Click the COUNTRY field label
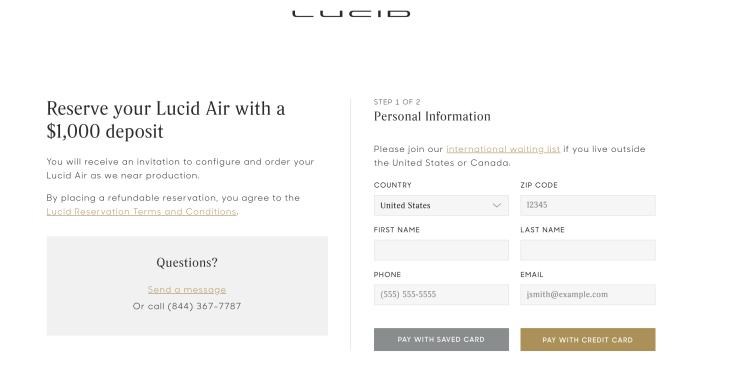744x387 pixels. (392, 185)
